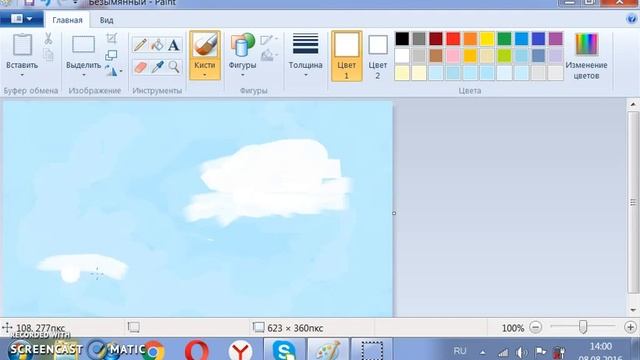Click the zoom in plus button

630,327
